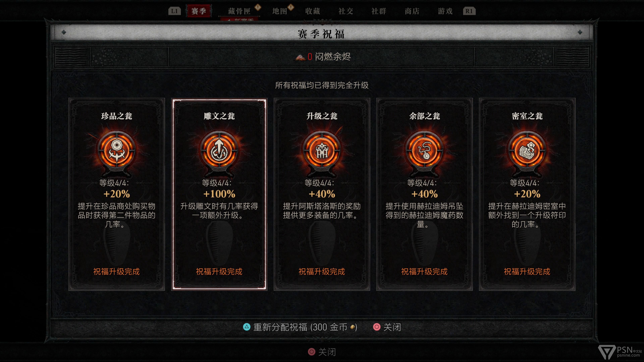Click the bottom 关闭 prompt
Screen dimensions: 644x362
click(x=322, y=352)
